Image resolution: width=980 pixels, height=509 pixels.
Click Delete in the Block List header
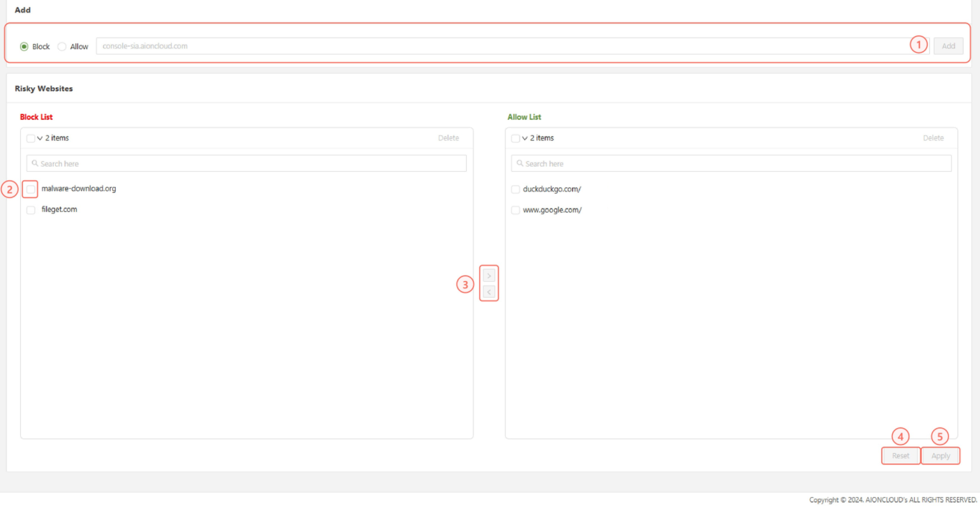coord(448,138)
